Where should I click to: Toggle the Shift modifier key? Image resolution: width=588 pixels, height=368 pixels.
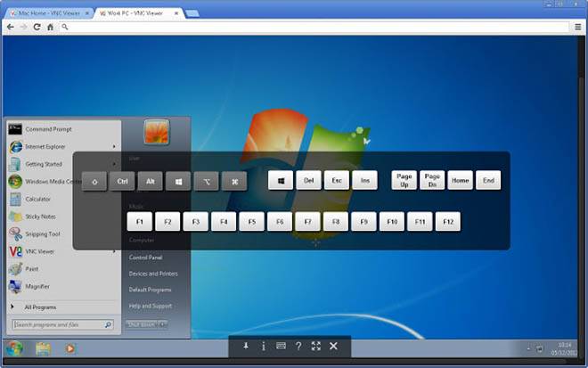[x=94, y=182]
